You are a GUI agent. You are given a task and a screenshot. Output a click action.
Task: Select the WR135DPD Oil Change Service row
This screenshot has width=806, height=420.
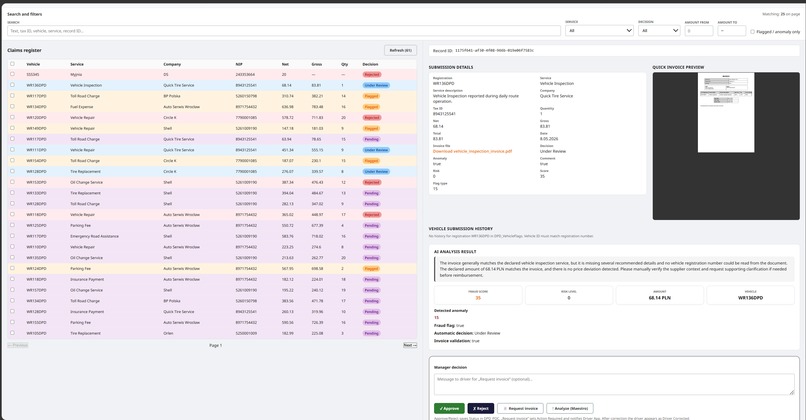click(212, 258)
